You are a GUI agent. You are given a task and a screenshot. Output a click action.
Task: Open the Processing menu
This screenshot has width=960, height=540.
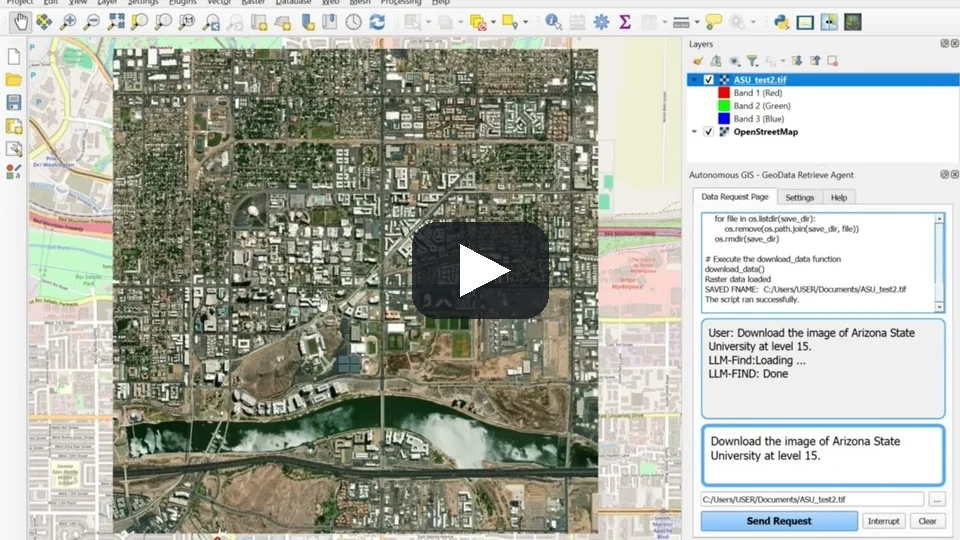pos(401,2)
